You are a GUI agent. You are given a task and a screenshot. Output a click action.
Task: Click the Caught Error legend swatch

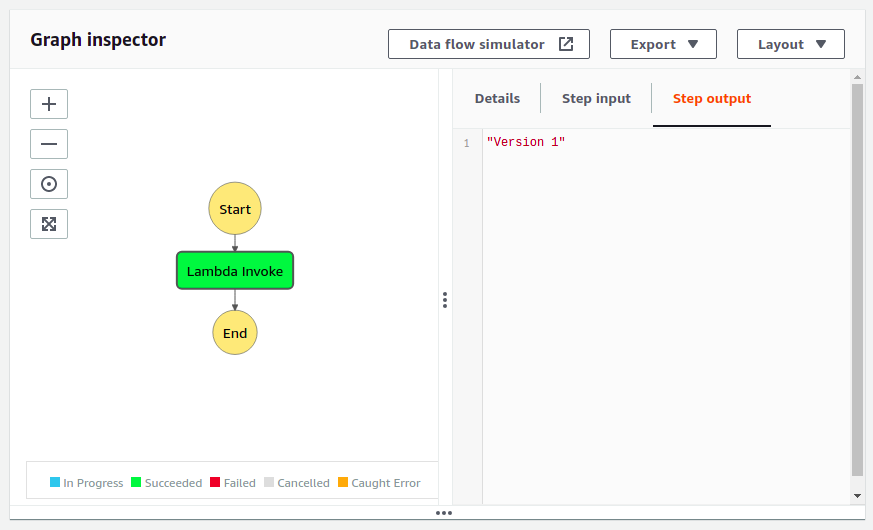pos(343,482)
